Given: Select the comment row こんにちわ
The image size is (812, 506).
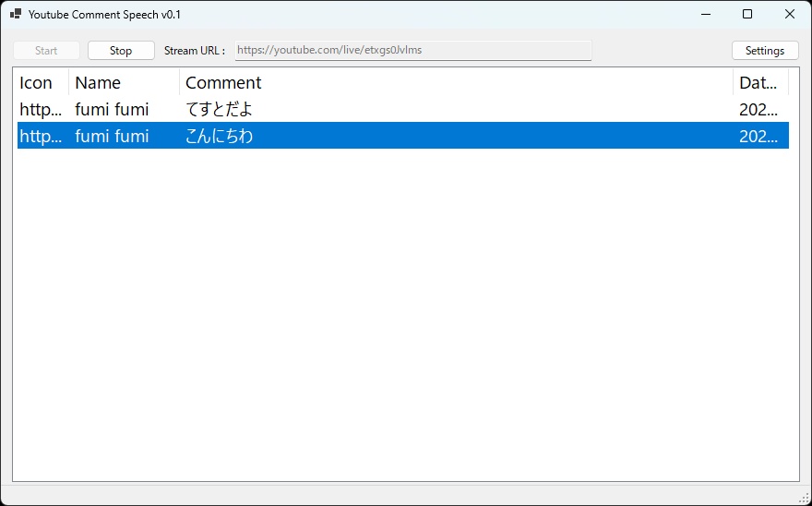Looking at the screenshot, I should (403, 136).
